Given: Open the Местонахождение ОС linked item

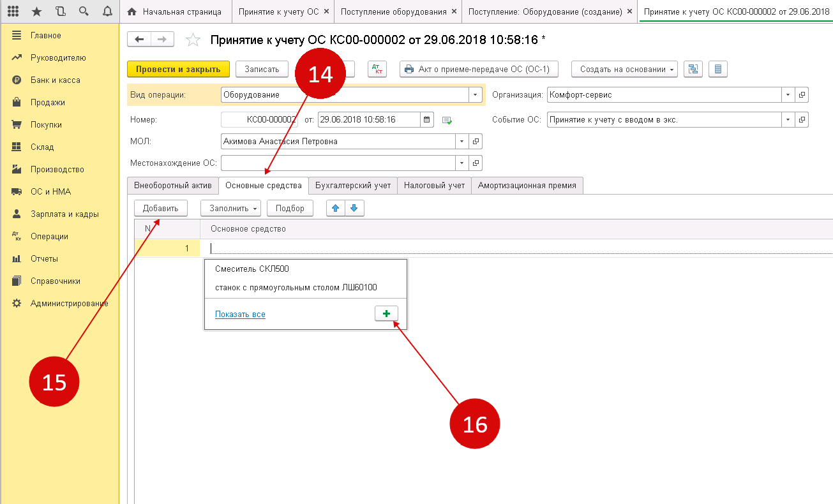Looking at the screenshot, I should click(476, 163).
